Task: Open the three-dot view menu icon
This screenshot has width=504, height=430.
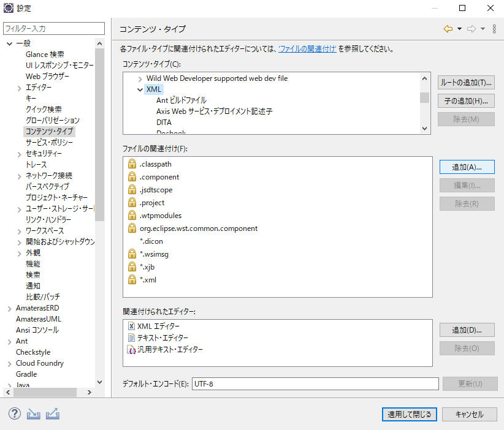Action: click(494, 29)
